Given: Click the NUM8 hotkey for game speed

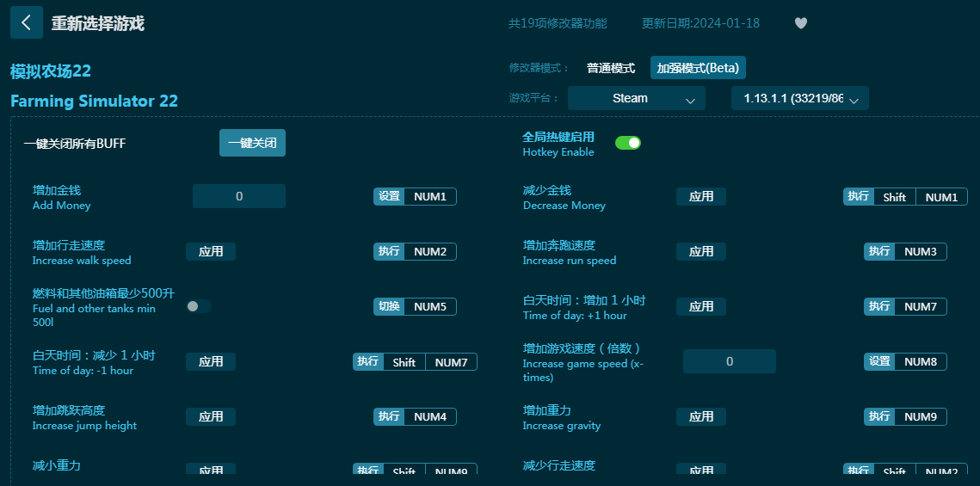Looking at the screenshot, I should [x=920, y=362].
